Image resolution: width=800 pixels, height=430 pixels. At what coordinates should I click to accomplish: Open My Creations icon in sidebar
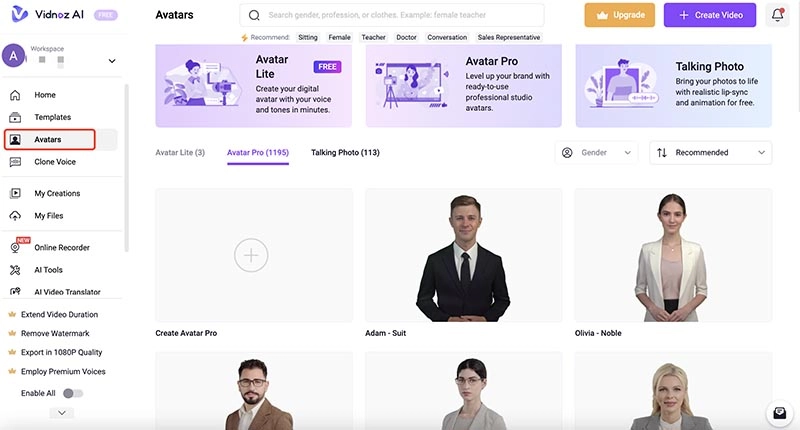[x=15, y=193]
